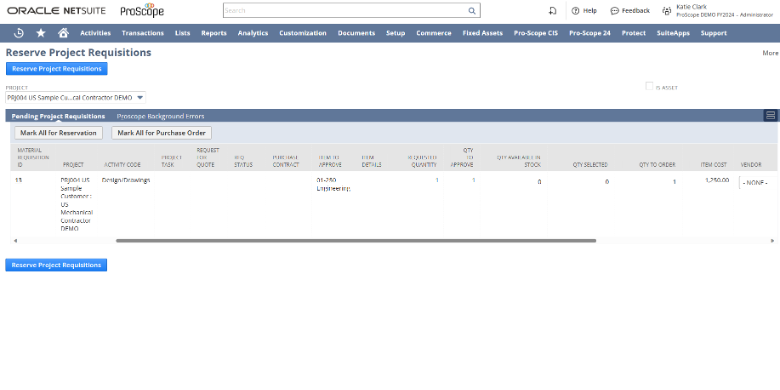The image size is (780, 390).
Task: Open the More link at top right
Action: tap(770, 53)
